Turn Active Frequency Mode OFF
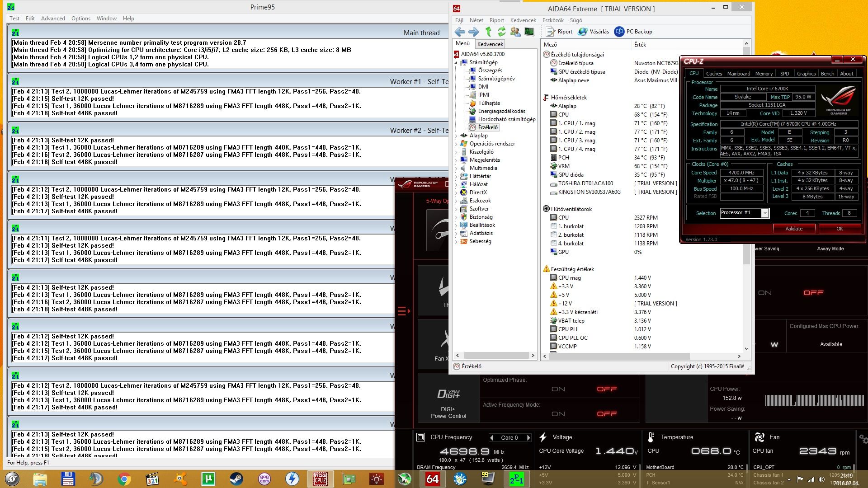868x488 pixels. (607, 414)
